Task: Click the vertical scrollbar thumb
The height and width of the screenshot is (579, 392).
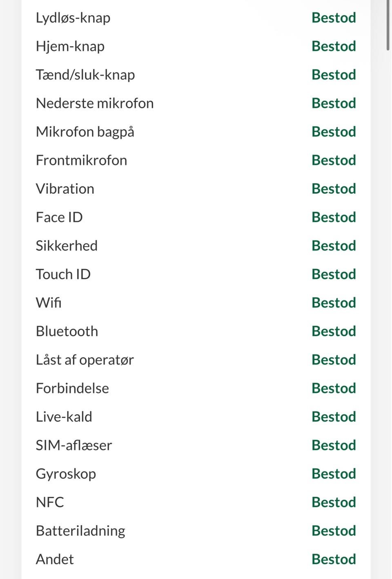Action: [x=388, y=25]
